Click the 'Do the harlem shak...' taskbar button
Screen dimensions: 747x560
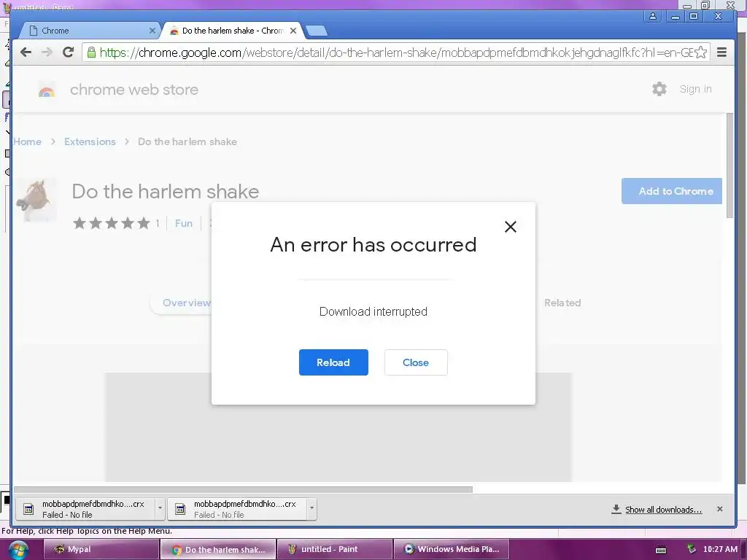218,550
